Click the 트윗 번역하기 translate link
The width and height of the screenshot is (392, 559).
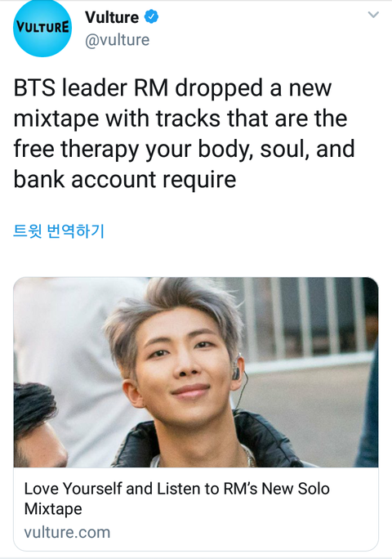point(59,230)
